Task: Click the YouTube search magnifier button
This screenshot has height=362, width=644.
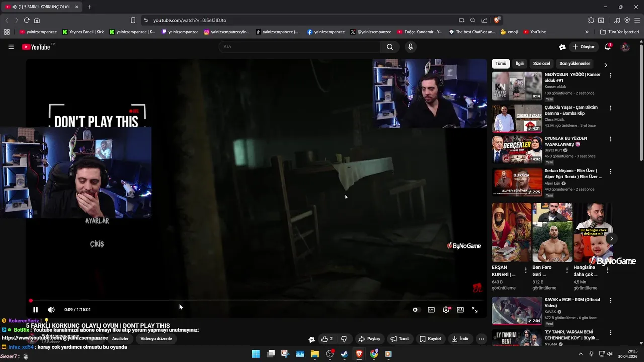Action: click(390, 47)
